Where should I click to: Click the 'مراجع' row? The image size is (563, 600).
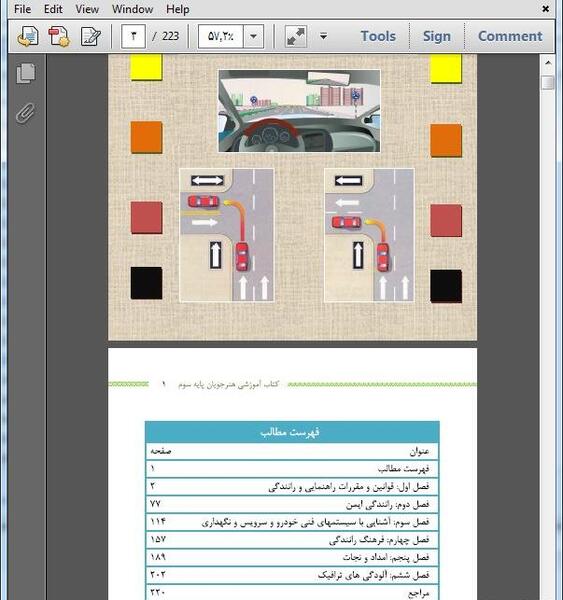coord(292,592)
